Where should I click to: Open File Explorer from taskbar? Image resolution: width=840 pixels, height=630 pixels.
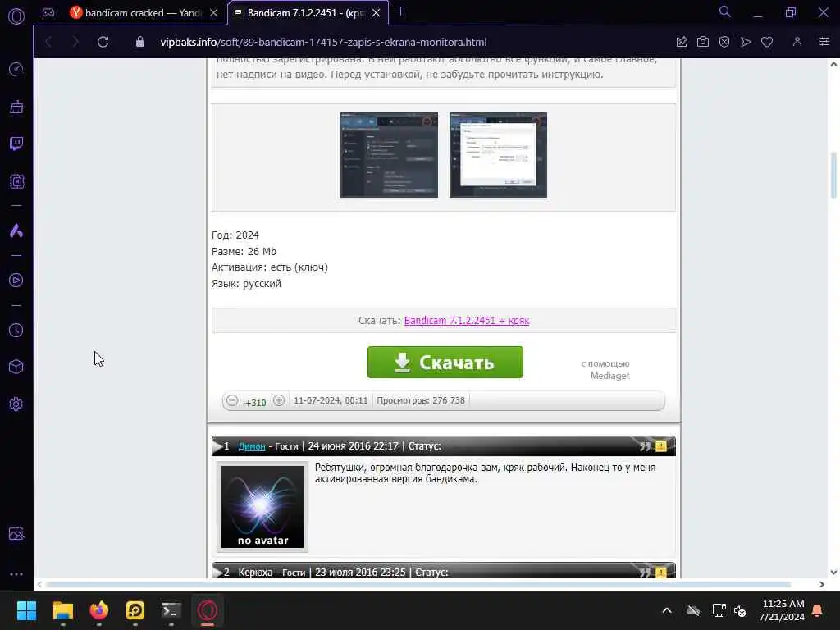(62, 610)
